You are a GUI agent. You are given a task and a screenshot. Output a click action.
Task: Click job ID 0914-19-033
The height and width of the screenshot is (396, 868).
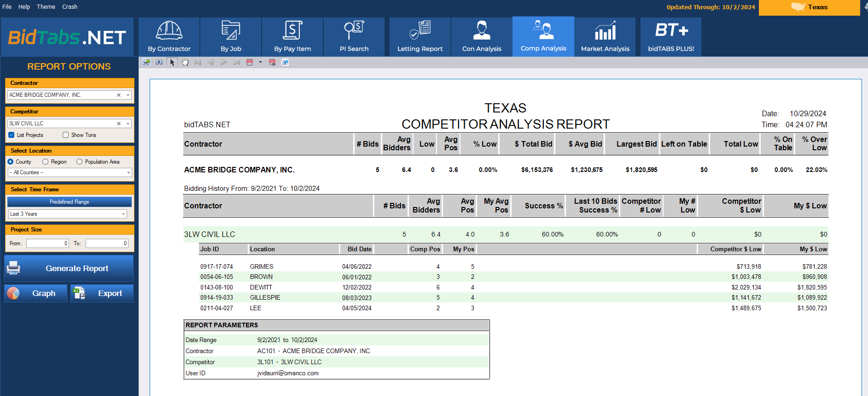(x=216, y=298)
